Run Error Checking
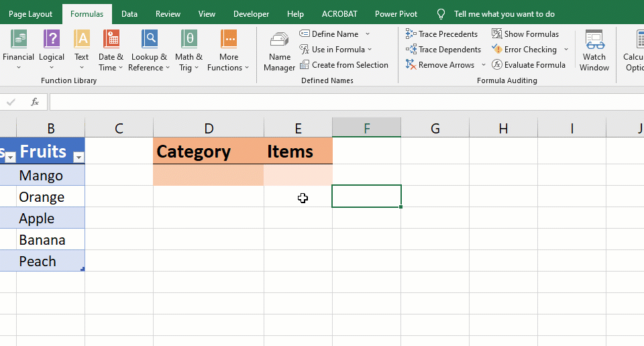This screenshot has height=346, width=644. pyautogui.click(x=525, y=50)
